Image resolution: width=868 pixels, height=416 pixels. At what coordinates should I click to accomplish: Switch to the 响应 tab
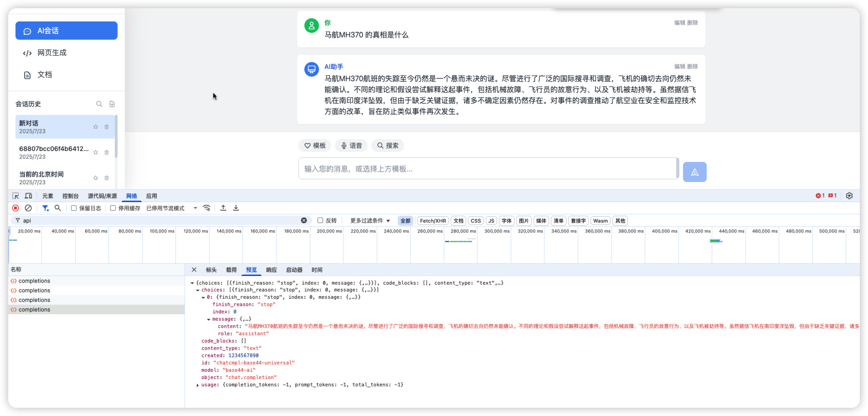pyautogui.click(x=271, y=270)
